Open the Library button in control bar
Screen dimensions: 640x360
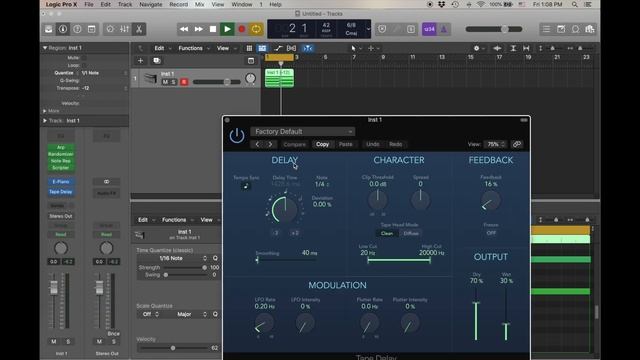[49, 29]
